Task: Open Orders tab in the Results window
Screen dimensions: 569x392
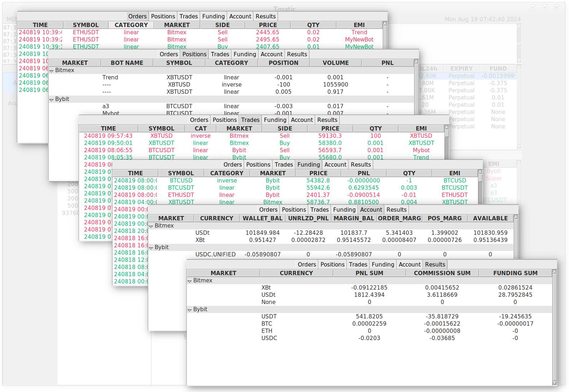Action: tap(307, 264)
